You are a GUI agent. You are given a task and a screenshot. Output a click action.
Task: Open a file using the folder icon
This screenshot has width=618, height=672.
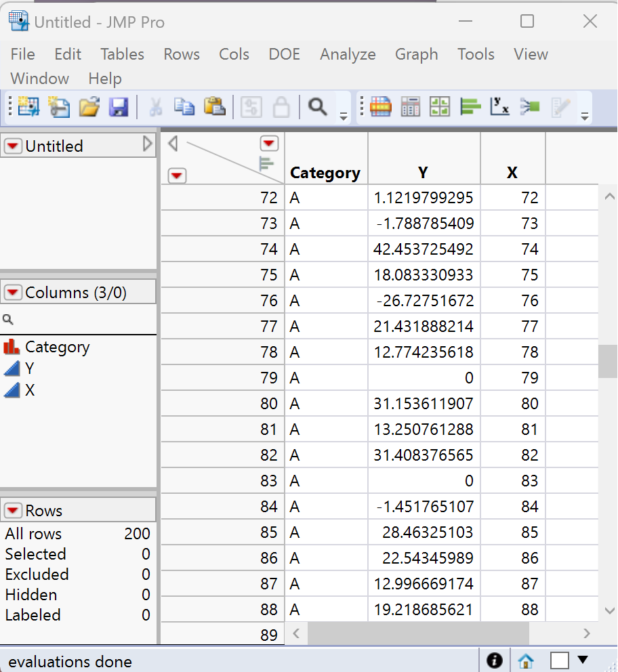89,107
